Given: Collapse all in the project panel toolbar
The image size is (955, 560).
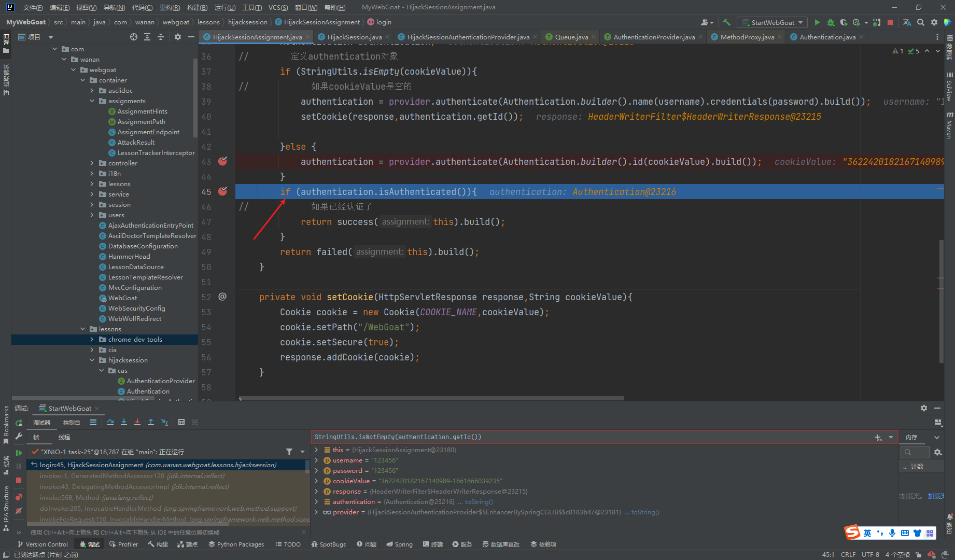Looking at the screenshot, I should click(x=161, y=37).
